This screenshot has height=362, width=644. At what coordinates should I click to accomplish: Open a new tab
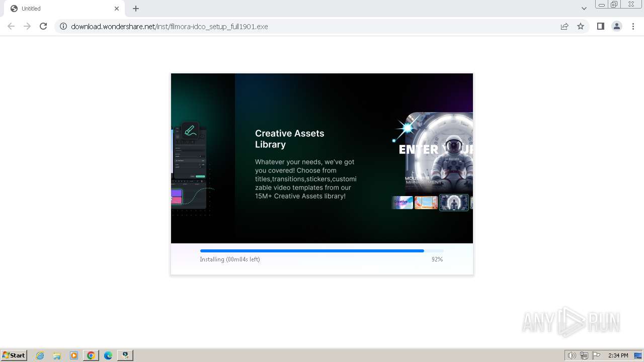click(x=136, y=9)
